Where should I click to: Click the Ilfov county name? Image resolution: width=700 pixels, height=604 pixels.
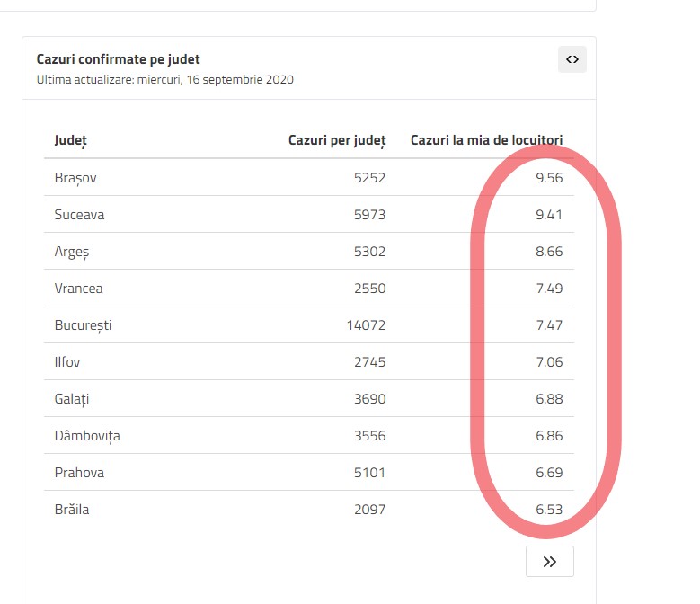[x=67, y=362]
